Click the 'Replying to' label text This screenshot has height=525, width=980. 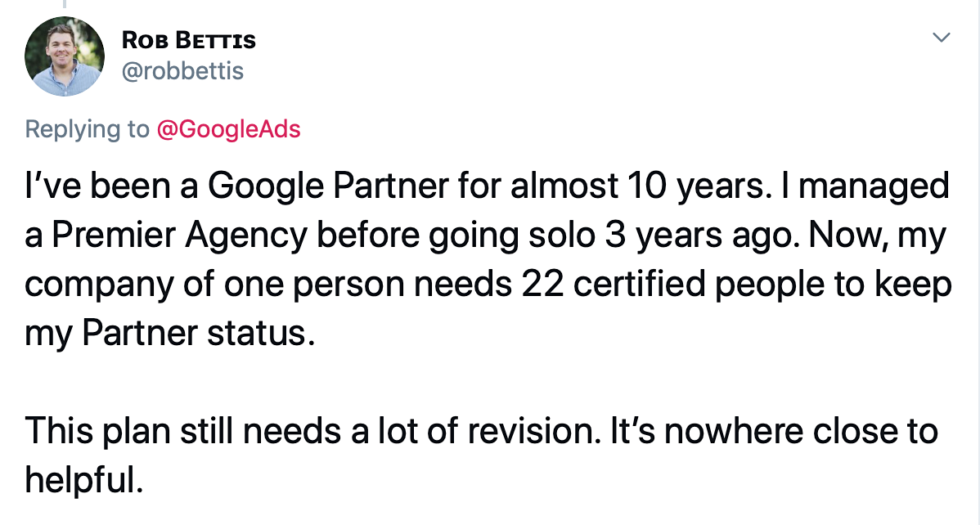[88, 129]
